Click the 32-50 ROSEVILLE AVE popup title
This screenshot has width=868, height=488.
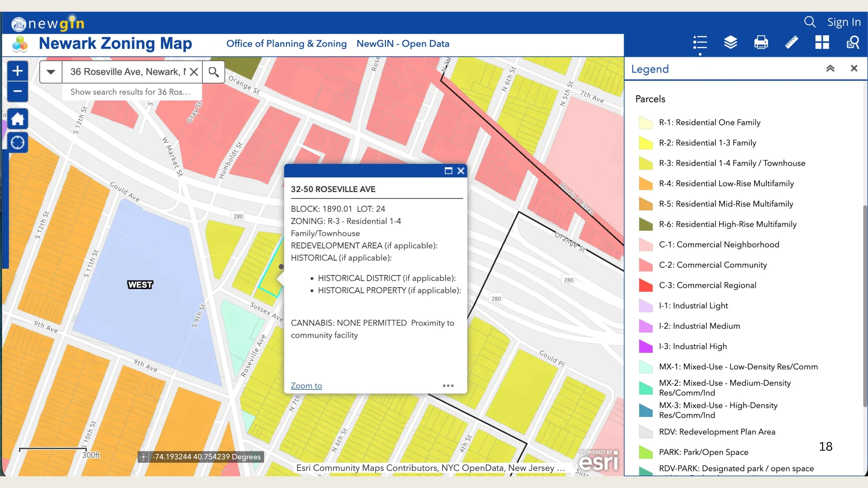click(x=333, y=189)
